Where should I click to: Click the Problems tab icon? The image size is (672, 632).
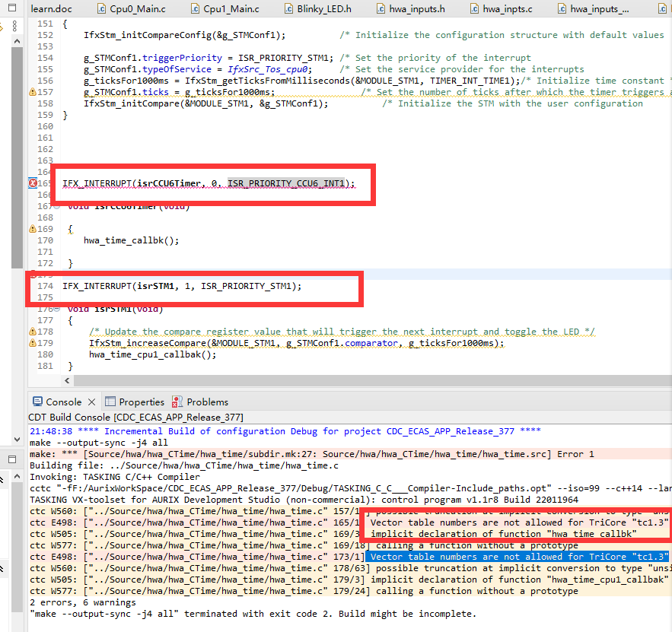(177, 402)
